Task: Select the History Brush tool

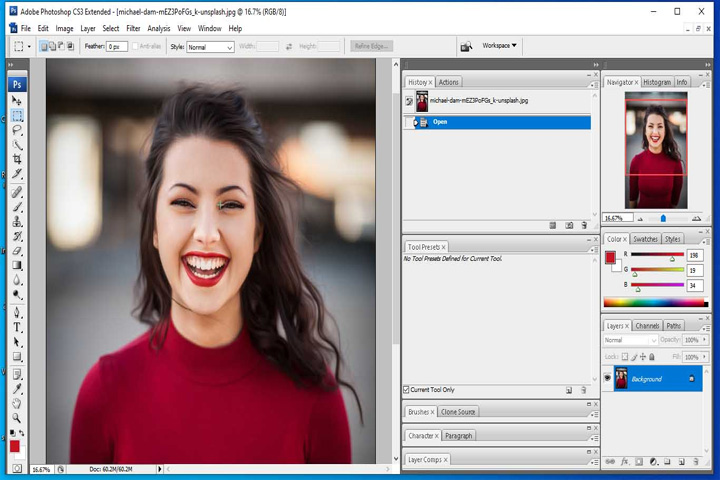Action: coord(17,236)
